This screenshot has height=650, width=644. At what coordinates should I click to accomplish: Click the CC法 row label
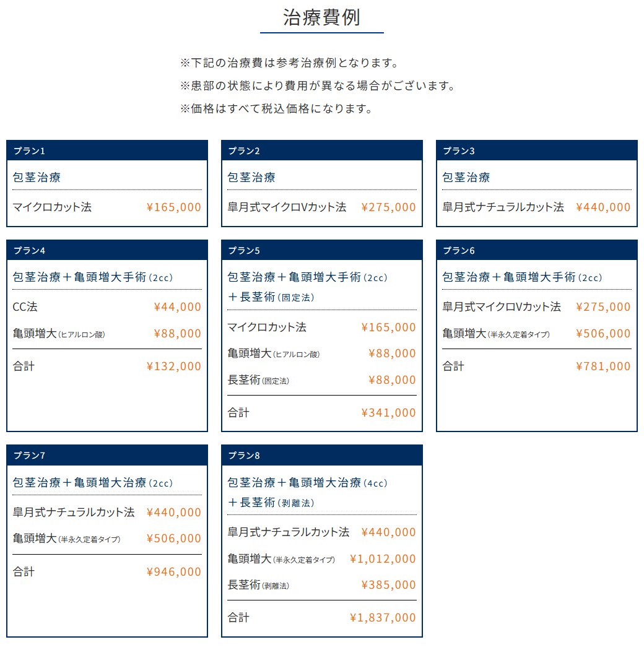(x=25, y=307)
